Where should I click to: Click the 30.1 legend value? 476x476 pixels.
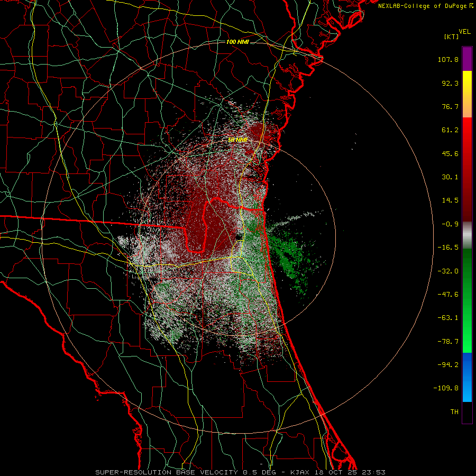(x=450, y=177)
